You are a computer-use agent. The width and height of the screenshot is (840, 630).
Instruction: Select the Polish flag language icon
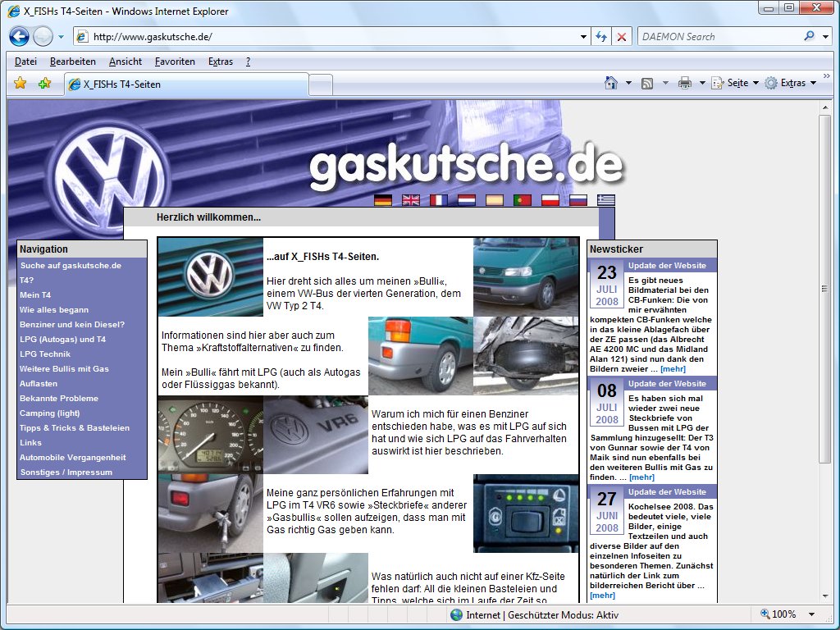[550, 200]
